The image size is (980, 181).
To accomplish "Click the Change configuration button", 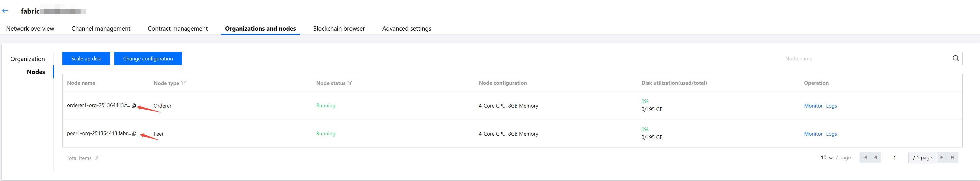I will 148,59.
